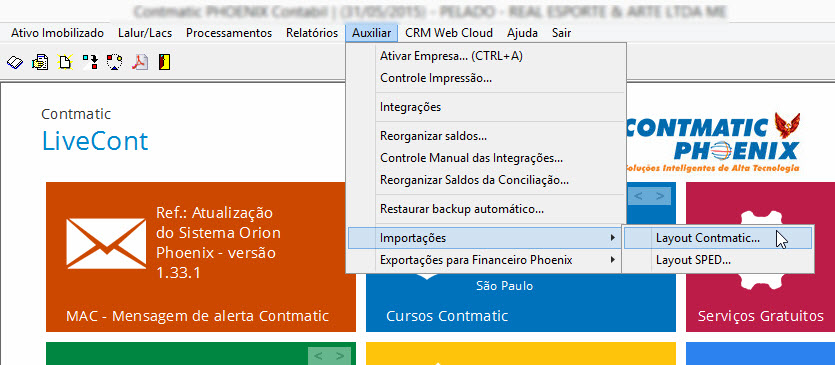Click the open book toolbar icon

(15, 62)
